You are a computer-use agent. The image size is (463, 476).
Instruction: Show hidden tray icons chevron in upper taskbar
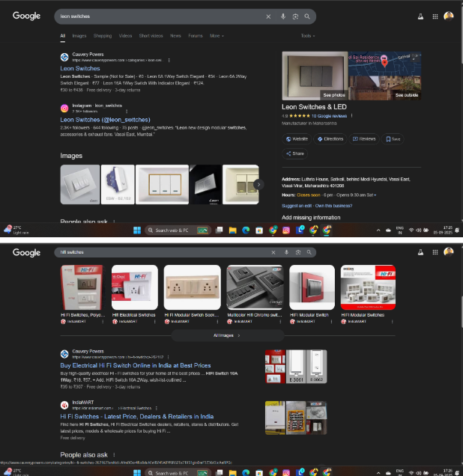click(378, 231)
